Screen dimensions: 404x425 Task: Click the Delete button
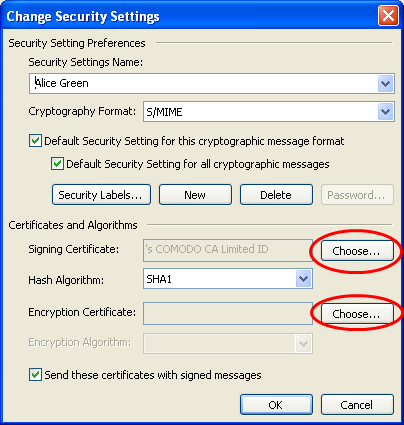click(276, 195)
